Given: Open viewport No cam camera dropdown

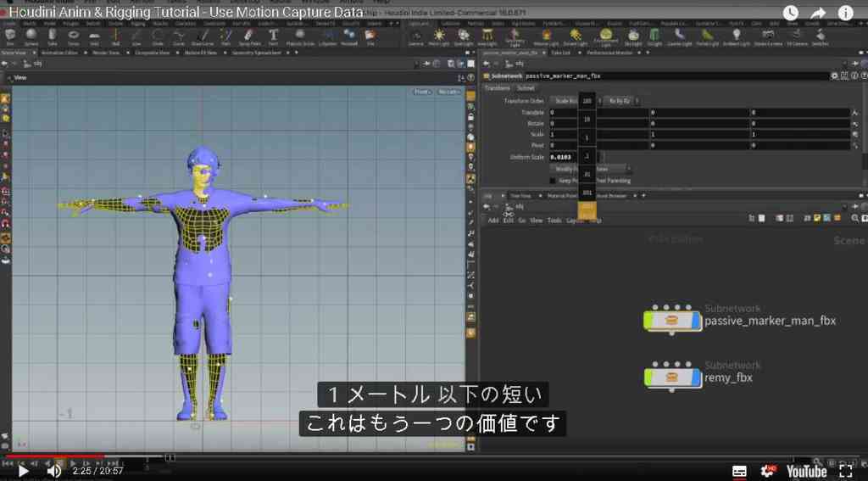Looking at the screenshot, I should [x=448, y=92].
